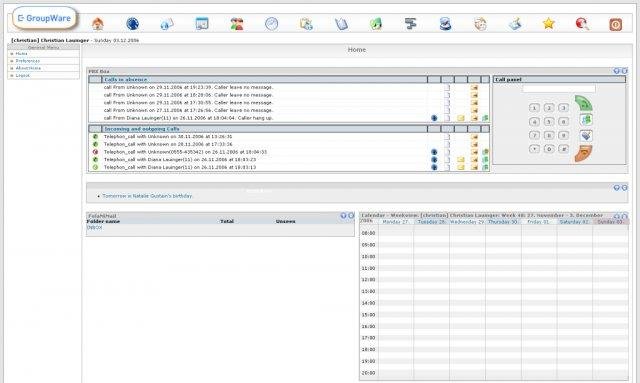Open the Calendar application toolbar icon
Viewport: 640px width, 383px height.
(202, 24)
